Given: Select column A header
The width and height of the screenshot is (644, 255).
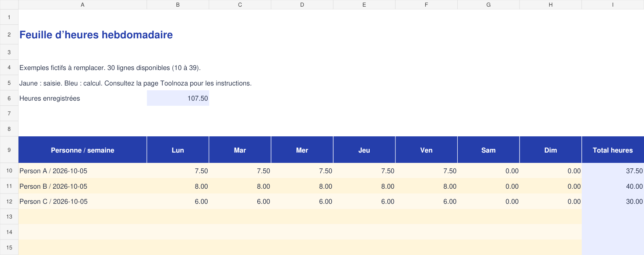Looking at the screenshot, I should tap(82, 4).
